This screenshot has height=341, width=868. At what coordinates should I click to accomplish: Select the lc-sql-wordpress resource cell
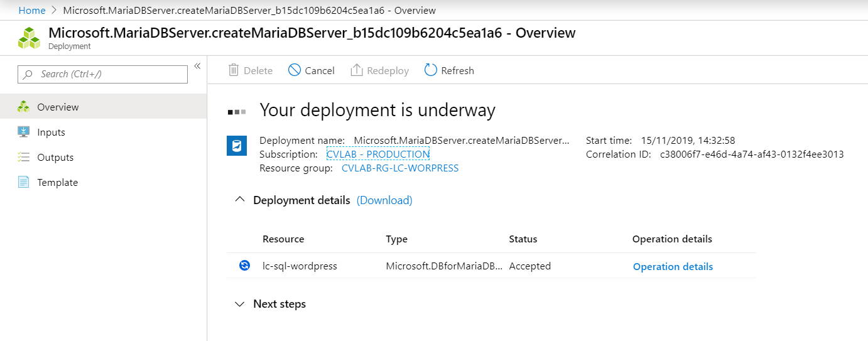click(x=300, y=266)
